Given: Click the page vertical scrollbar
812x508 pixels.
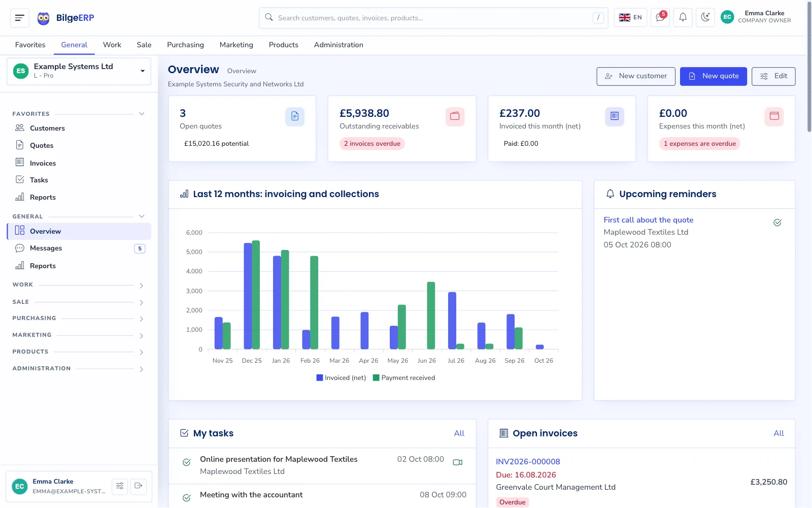Looking at the screenshot, I should (809, 68).
